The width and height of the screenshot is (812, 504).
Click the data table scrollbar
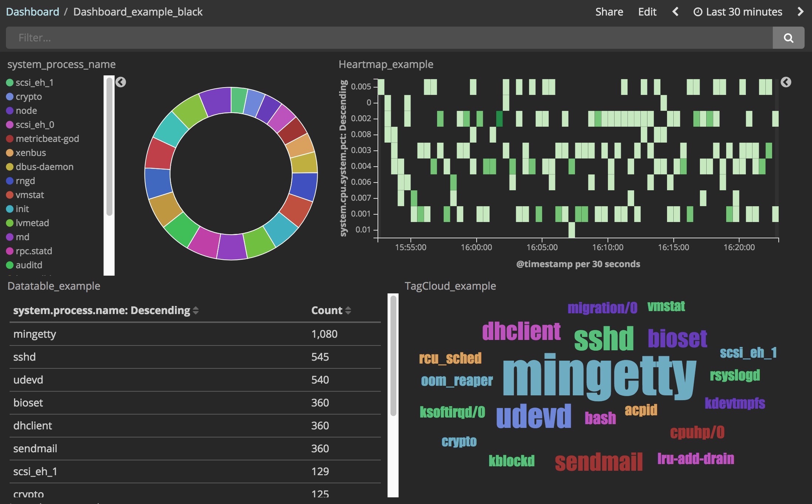393,355
